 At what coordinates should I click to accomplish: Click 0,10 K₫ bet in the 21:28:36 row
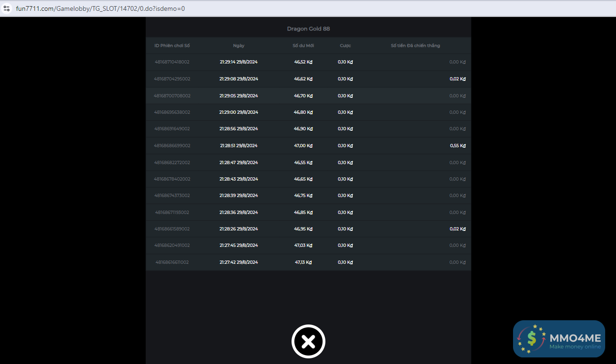[345, 213]
